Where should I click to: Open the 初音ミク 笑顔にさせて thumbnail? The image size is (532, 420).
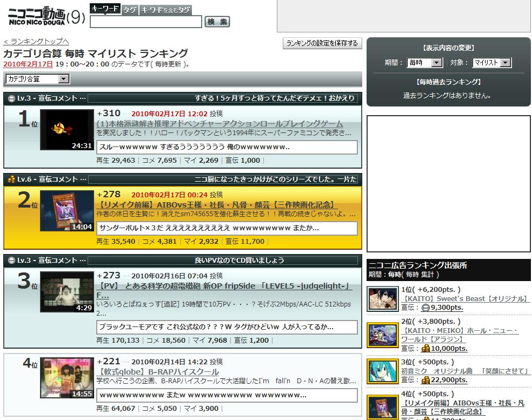tap(383, 371)
